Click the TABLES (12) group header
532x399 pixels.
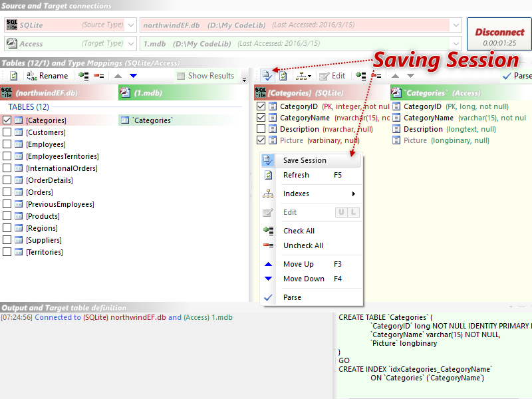tap(29, 107)
